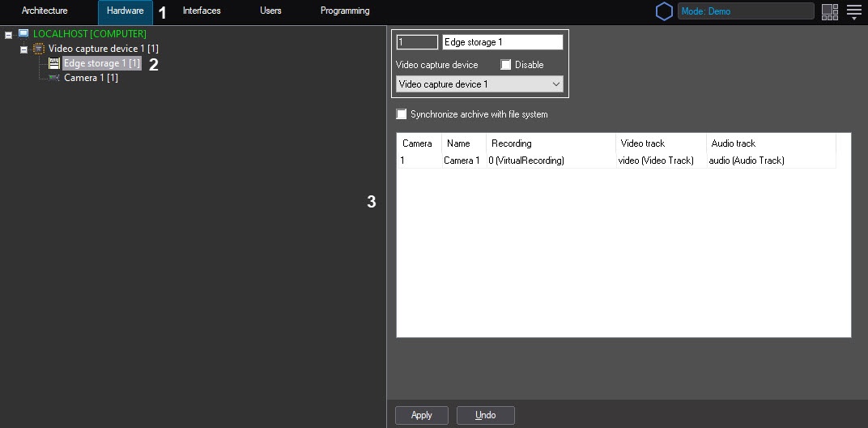868x428 pixels.
Task: Click the Edge storage icon in tree
Action: coord(54,63)
